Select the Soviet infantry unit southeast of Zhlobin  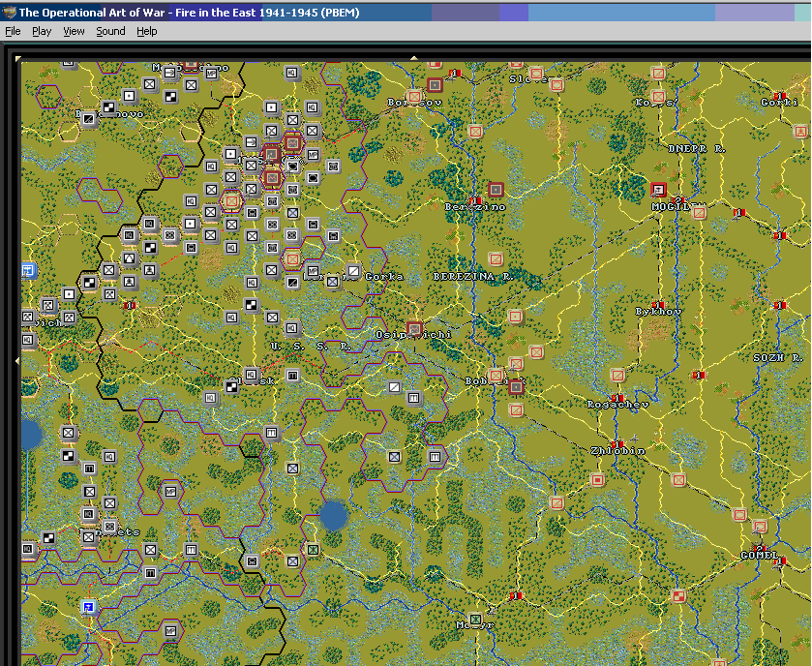[x=678, y=480]
